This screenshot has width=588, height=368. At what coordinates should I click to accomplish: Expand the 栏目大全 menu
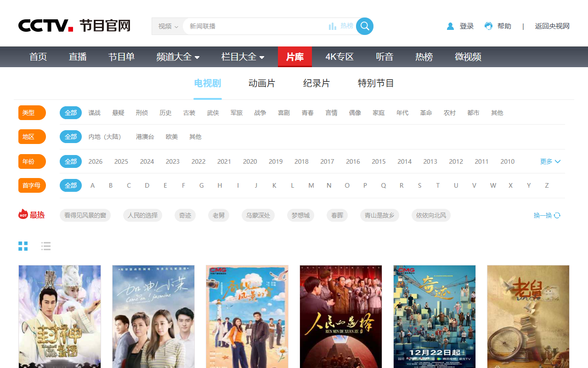243,57
